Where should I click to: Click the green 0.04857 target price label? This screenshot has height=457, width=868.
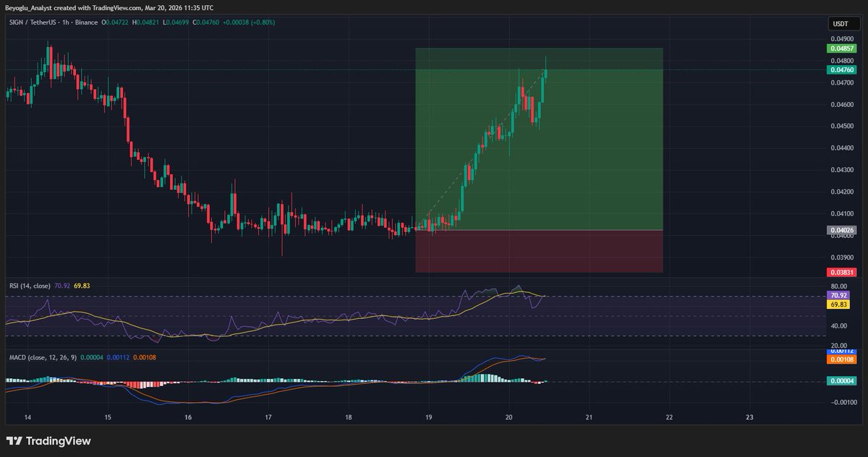pos(841,48)
